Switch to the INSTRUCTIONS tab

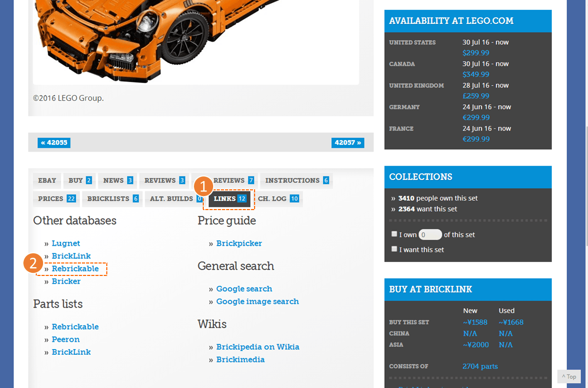297,181
